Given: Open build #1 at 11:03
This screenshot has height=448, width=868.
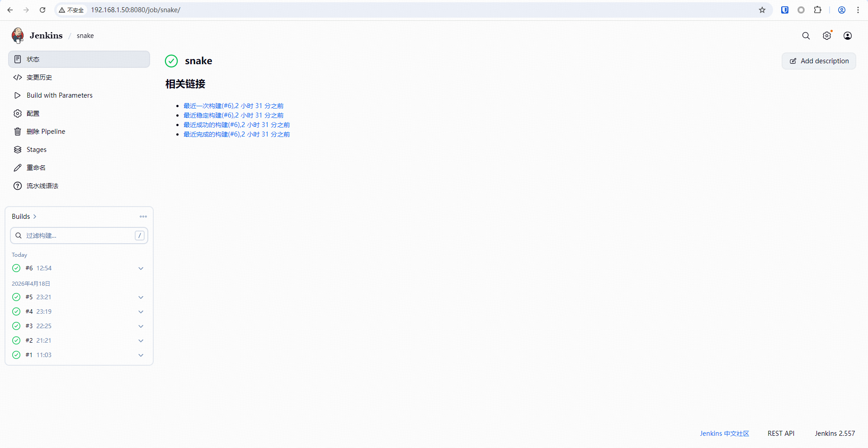Looking at the screenshot, I should (x=38, y=355).
